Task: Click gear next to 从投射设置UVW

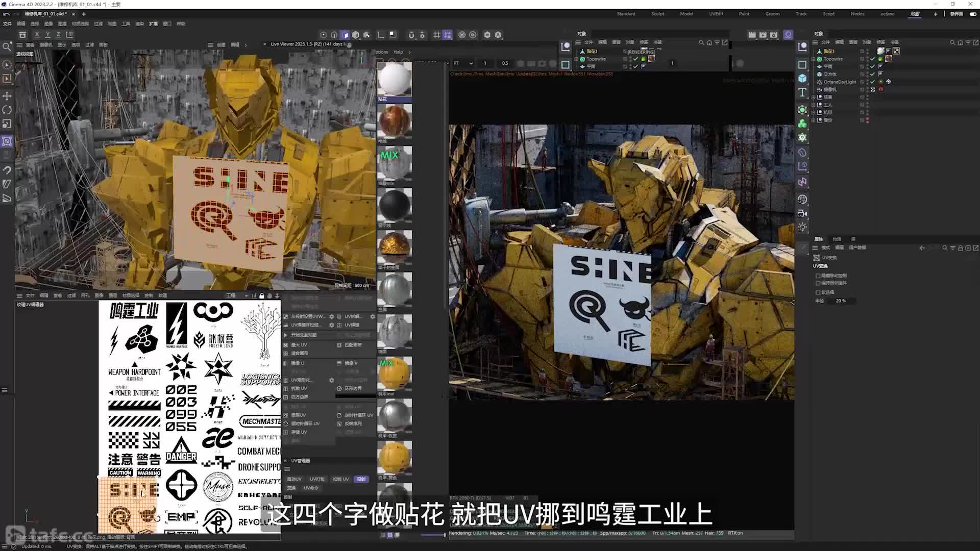Action: 332,316
